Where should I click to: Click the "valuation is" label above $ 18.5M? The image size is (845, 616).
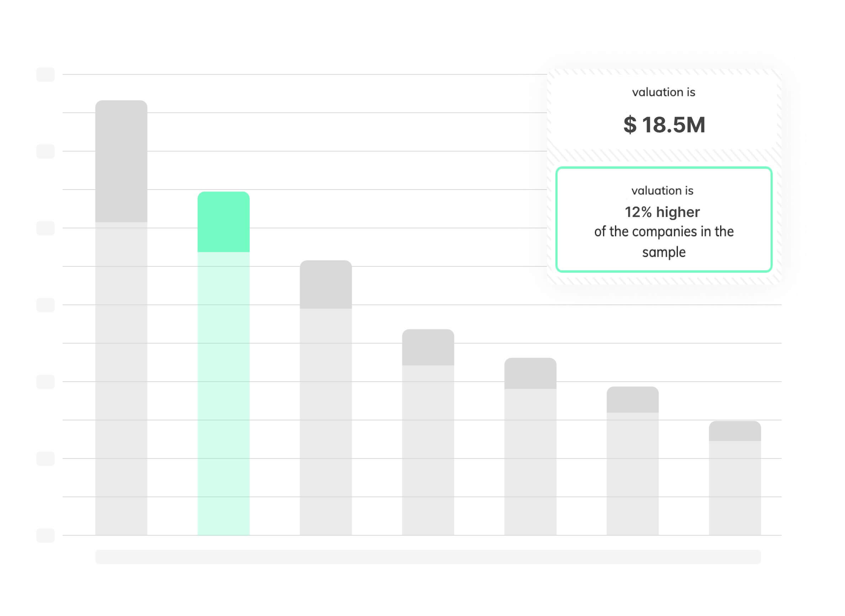[x=663, y=92]
